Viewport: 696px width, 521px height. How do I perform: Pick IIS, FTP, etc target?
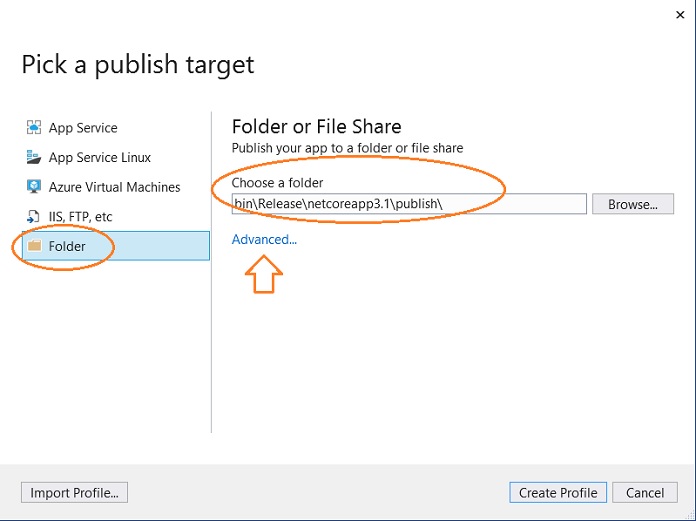115,217
